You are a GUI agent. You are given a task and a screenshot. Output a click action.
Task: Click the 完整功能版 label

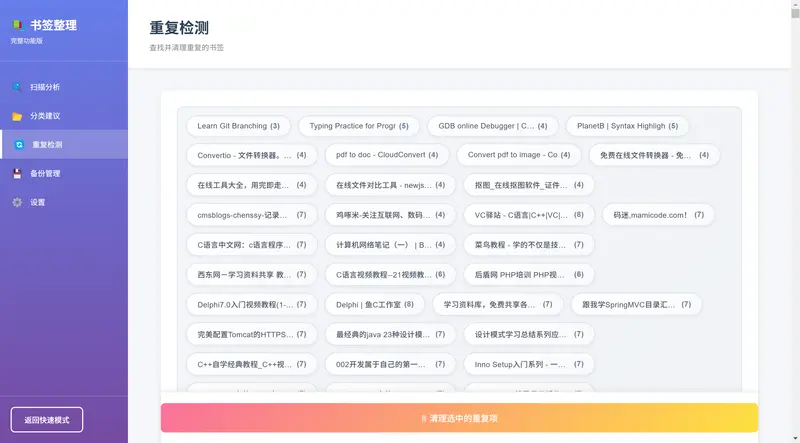point(27,41)
